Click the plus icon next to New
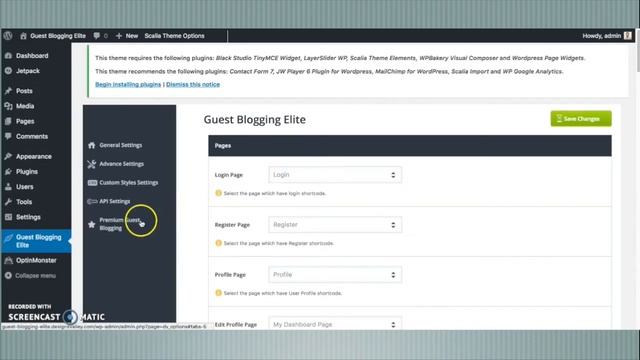This screenshot has width=640, height=360. click(119, 36)
